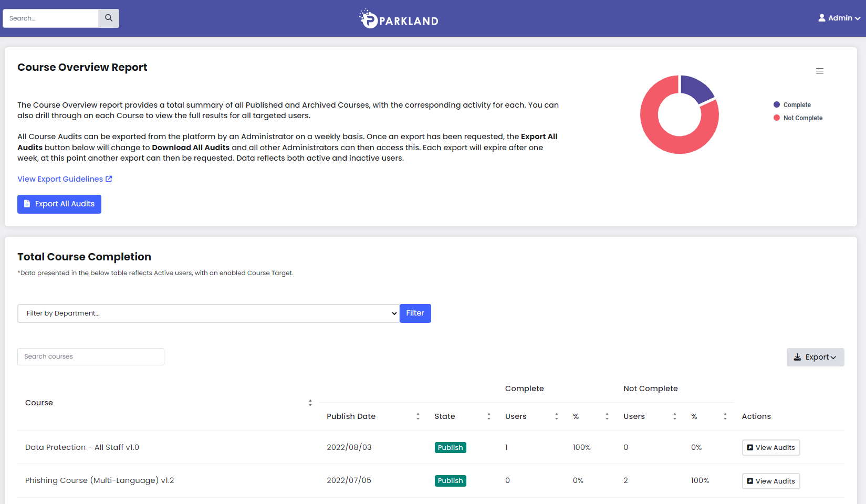This screenshot has height=504, width=866.
Task: Sort courses by the Course column
Action: pyautogui.click(x=310, y=402)
